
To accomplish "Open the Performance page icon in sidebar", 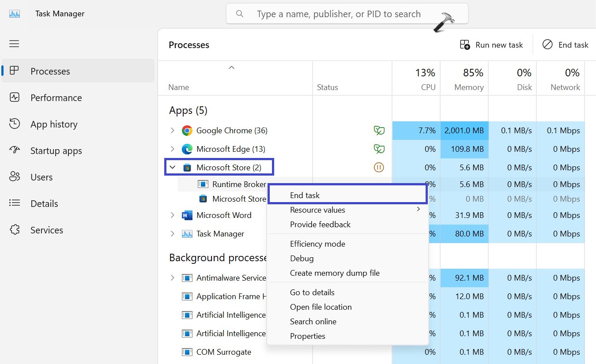I will pyautogui.click(x=15, y=98).
